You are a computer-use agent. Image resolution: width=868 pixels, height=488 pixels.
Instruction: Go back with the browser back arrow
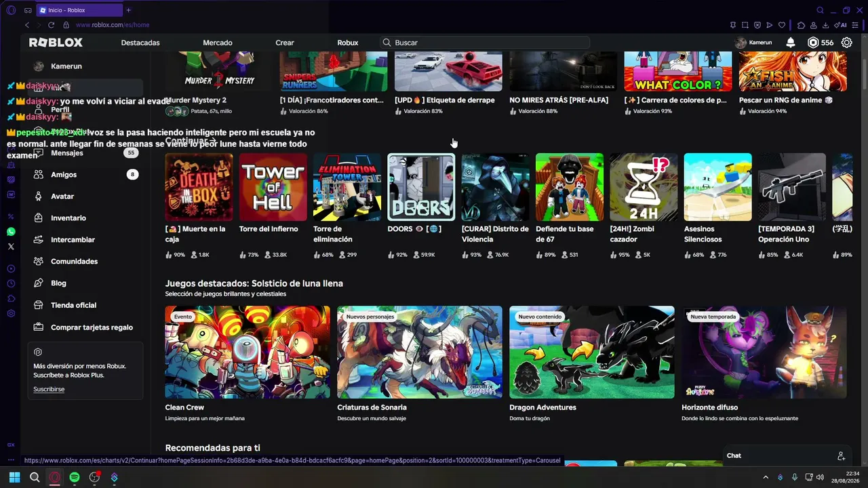click(27, 25)
